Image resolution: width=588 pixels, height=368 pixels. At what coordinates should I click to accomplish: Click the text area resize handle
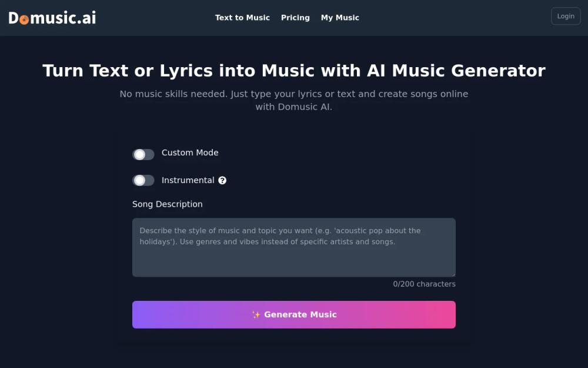(453, 274)
